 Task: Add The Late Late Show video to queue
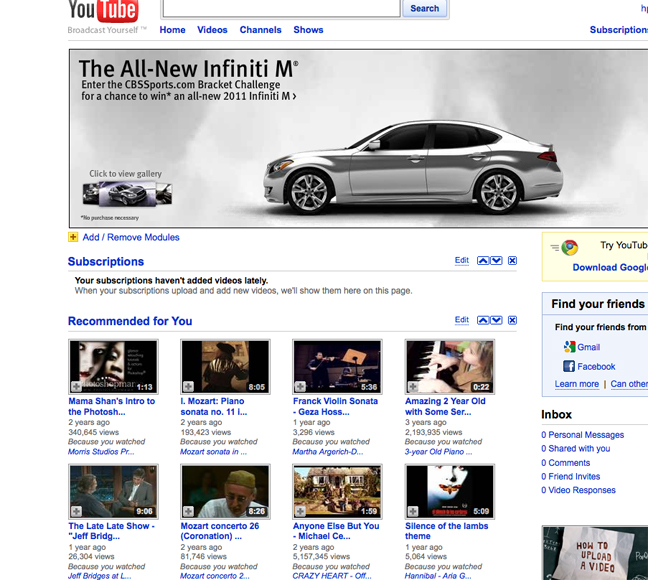point(76,511)
